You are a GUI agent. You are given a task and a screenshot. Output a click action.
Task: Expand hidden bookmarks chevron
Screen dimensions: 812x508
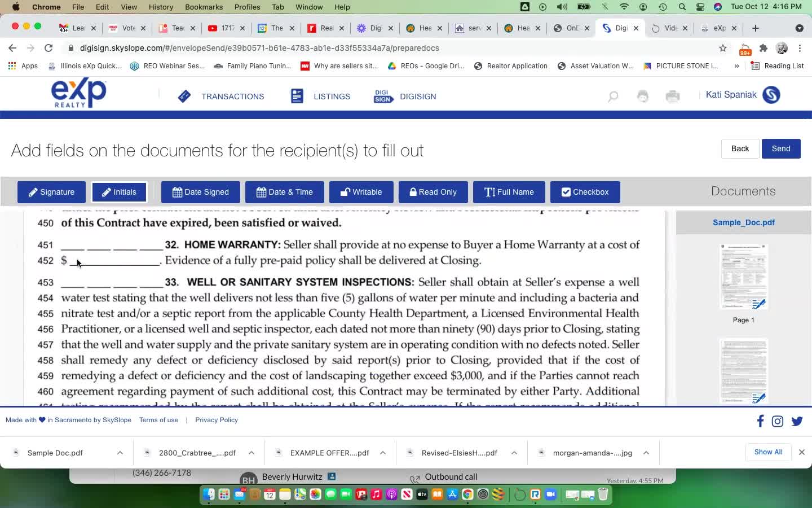tap(736, 66)
